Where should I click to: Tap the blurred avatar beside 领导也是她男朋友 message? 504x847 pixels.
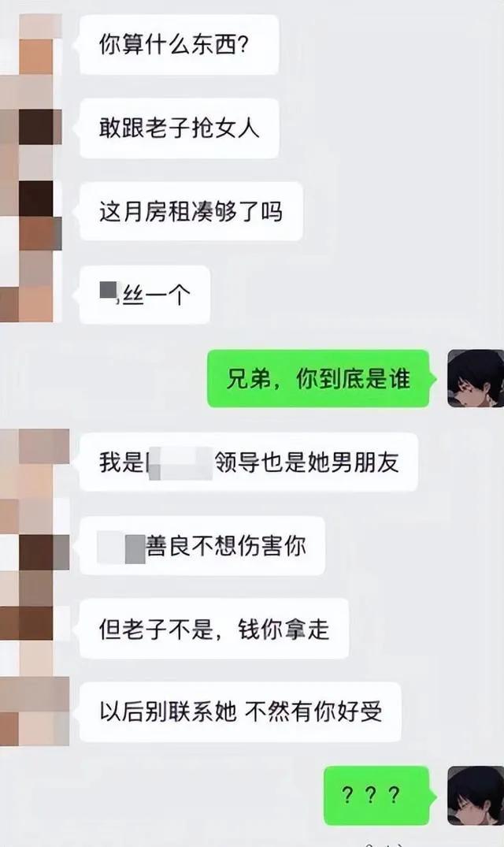pyautogui.click(x=35, y=461)
